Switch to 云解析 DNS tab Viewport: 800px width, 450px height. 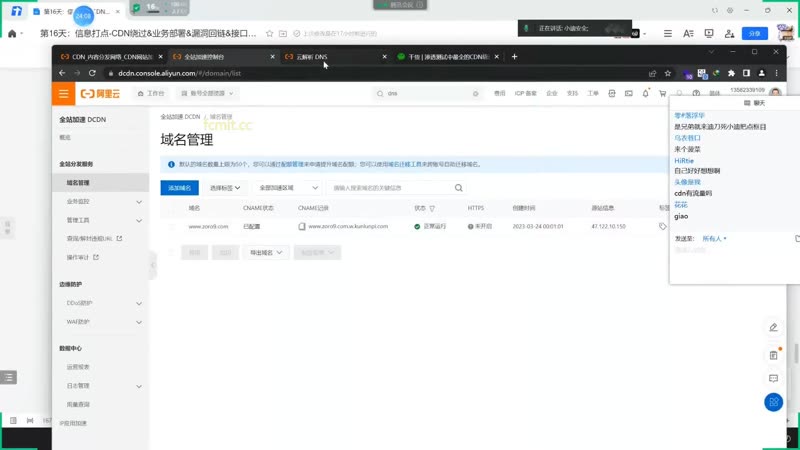pos(334,57)
